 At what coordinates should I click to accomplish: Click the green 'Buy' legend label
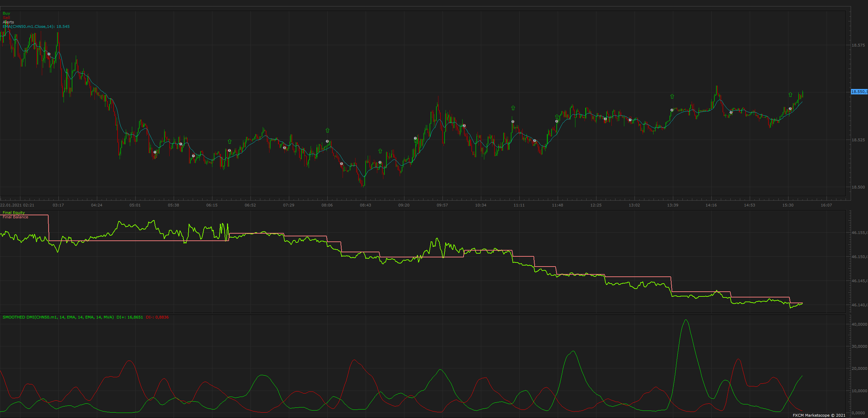[6, 13]
